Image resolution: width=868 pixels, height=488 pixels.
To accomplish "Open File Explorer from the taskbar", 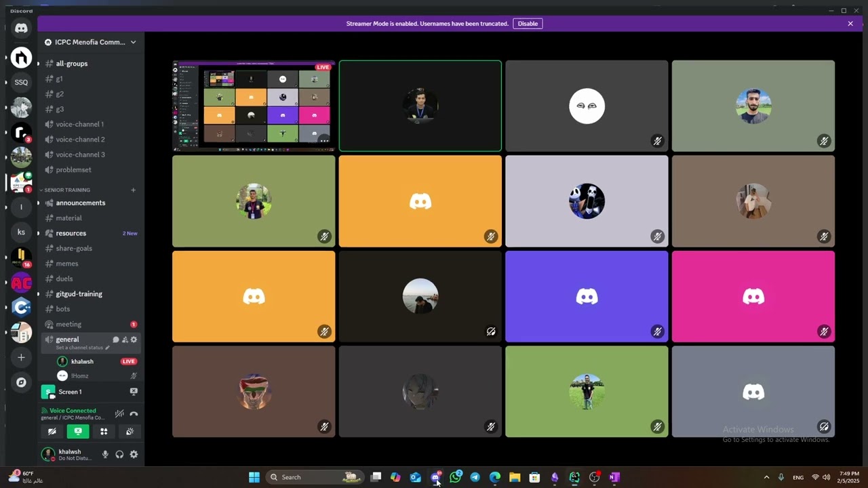I will click(x=515, y=477).
